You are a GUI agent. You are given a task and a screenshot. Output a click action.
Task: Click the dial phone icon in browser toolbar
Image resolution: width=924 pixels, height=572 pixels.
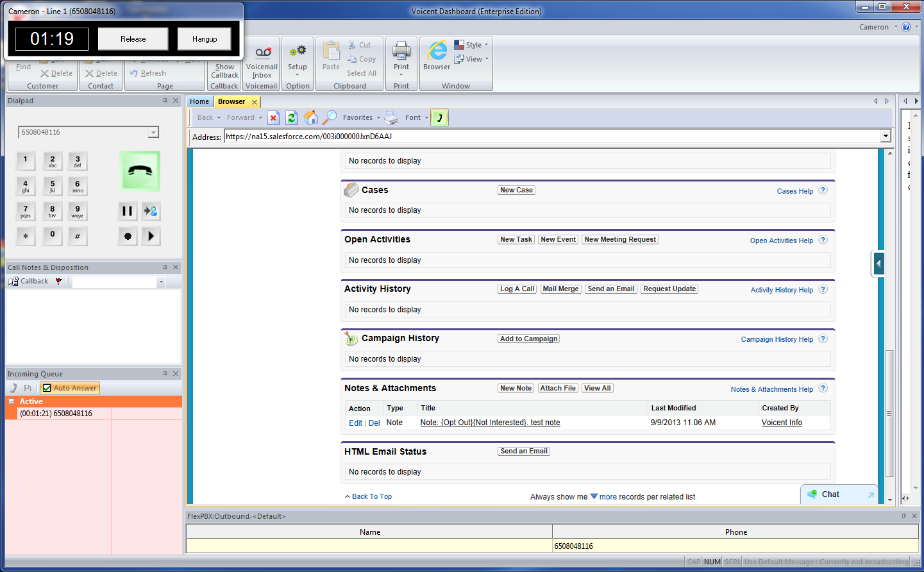pyautogui.click(x=439, y=118)
